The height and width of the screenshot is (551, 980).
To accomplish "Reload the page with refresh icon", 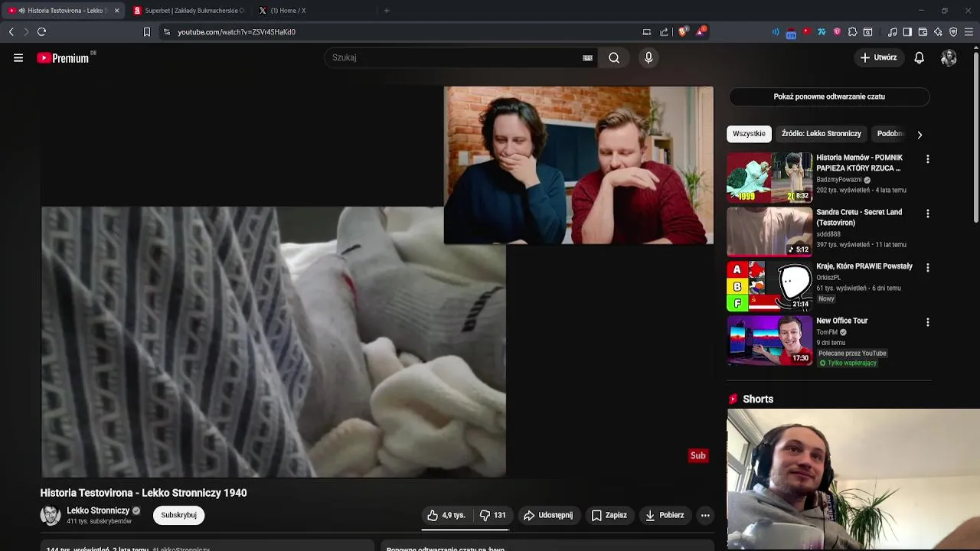I will (x=41, y=31).
